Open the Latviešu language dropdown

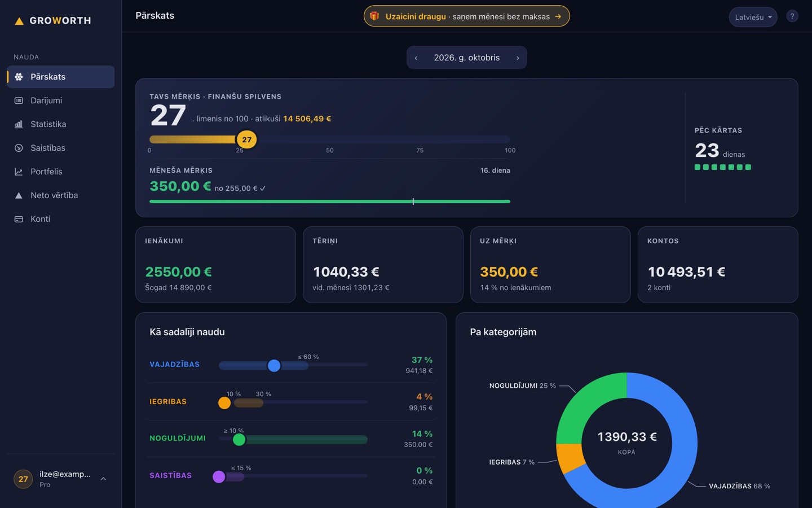pyautogui.click(x=753, y=17)
